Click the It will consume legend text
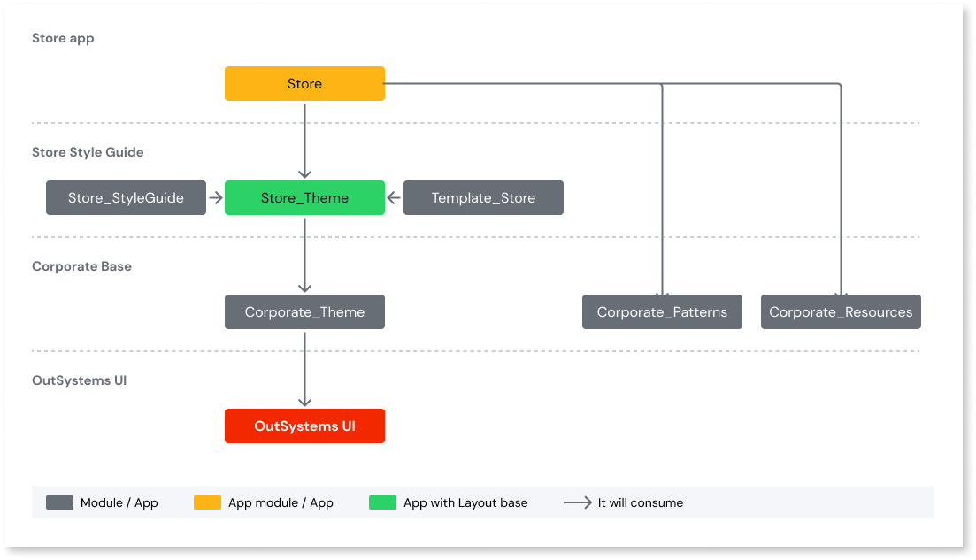The width and height of the screenshot is (976, 560). pos(641,502)
